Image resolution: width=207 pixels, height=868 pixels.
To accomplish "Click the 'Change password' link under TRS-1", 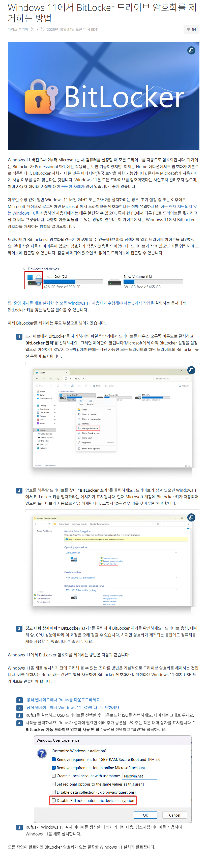I will (110, 598).
